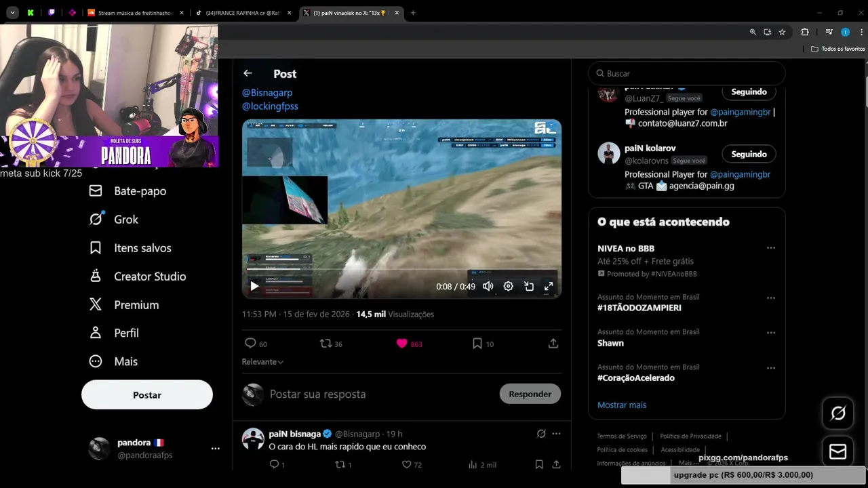Expand video to fullscreen
Image resolution: width=868 pixels, height=488 pixels.
click(549, 286)
